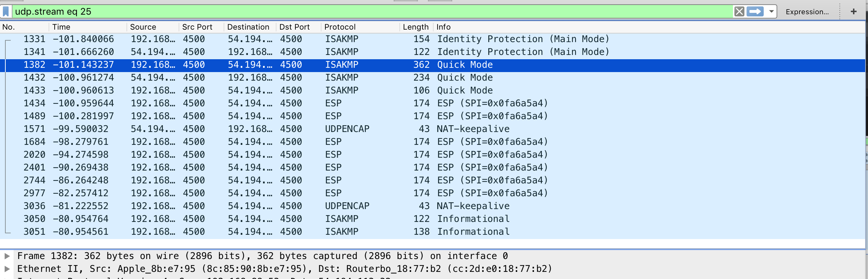Viewport: 868px width, 279px height.
Task: Select packet 1331 Identity Protection row
Action: [432, 39]
